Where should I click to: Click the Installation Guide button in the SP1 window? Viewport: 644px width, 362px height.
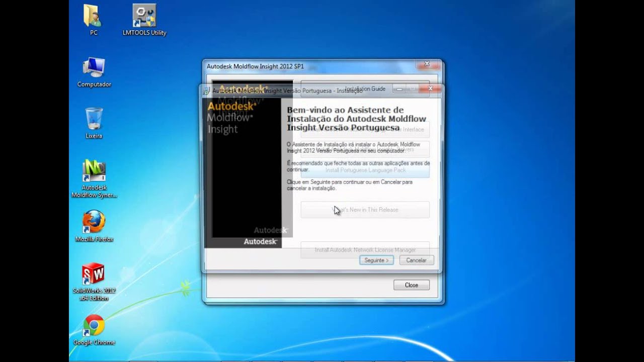tap(365, 89)
